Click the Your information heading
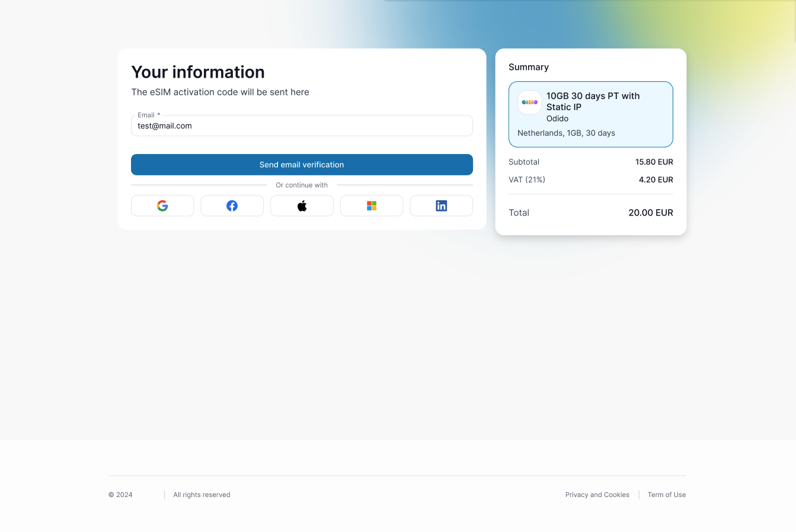796x532 pixels. tap(198, 72)
